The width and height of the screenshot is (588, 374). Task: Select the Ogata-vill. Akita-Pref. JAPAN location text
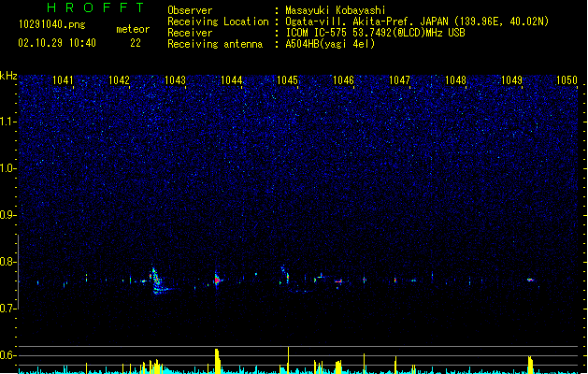tap(417, 22)
